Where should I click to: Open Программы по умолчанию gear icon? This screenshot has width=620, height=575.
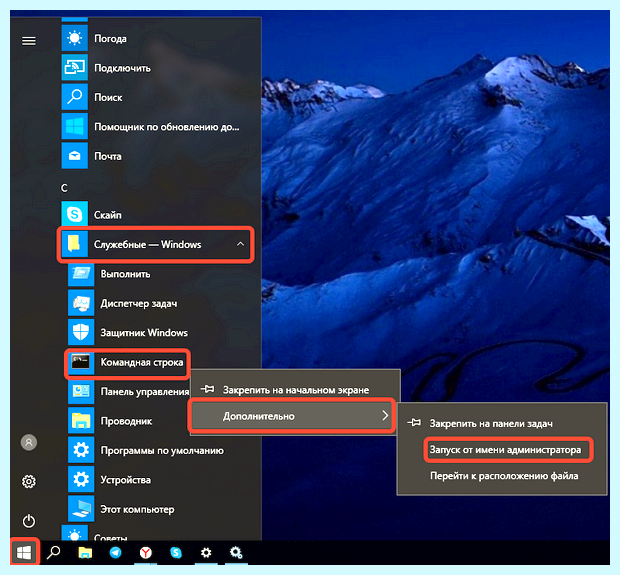(x=81, y=450)
